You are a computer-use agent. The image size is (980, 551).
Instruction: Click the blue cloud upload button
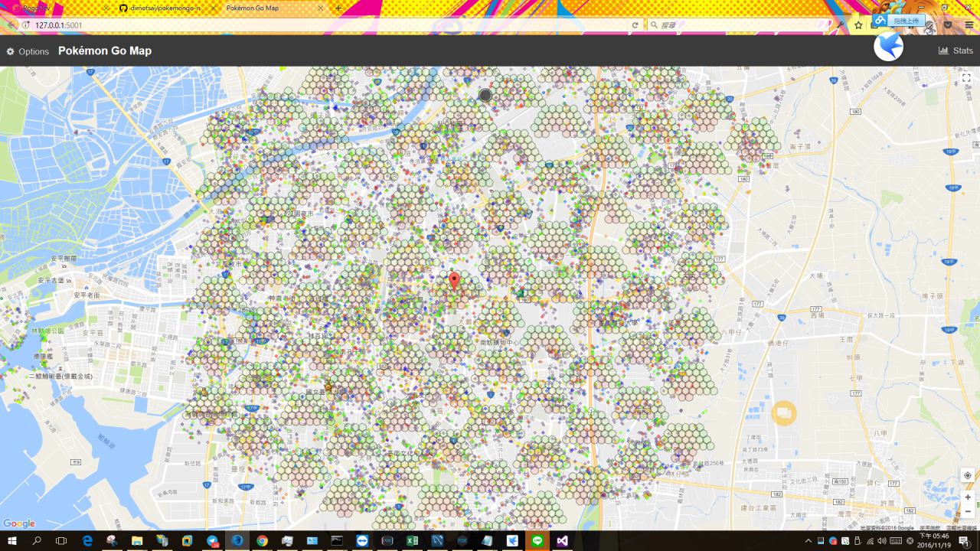click(900, 21)
